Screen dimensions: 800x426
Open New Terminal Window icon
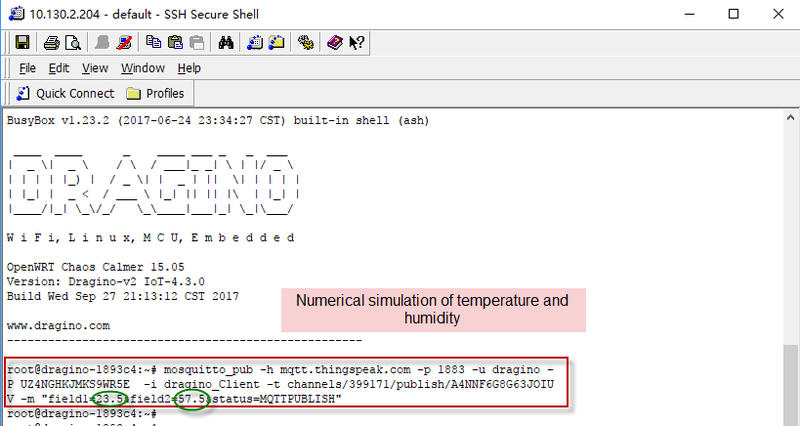coord(255,42)
